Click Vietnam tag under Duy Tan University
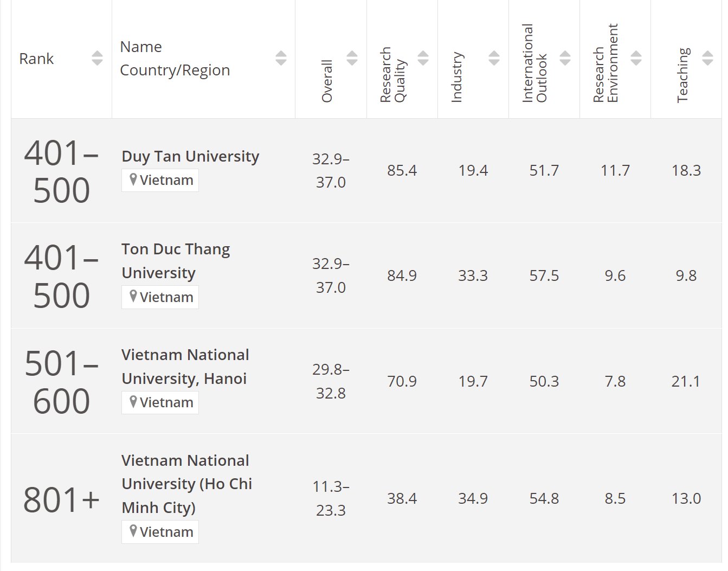Viewport: 728px width, 571px height. tap(160, 180)
